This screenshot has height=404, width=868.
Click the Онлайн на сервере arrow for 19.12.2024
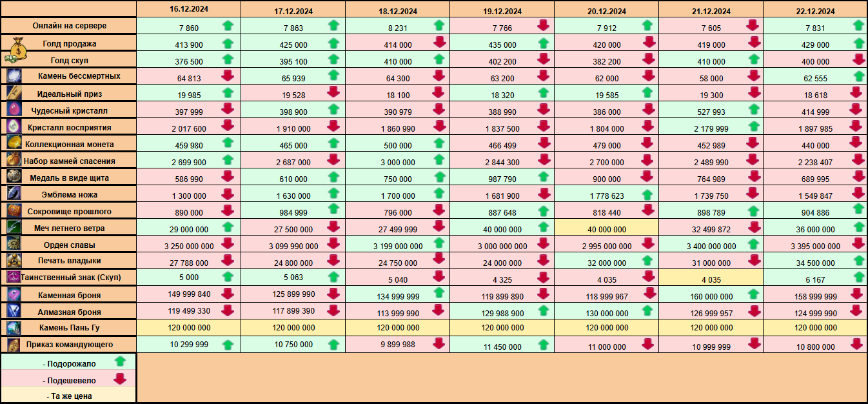543,26
